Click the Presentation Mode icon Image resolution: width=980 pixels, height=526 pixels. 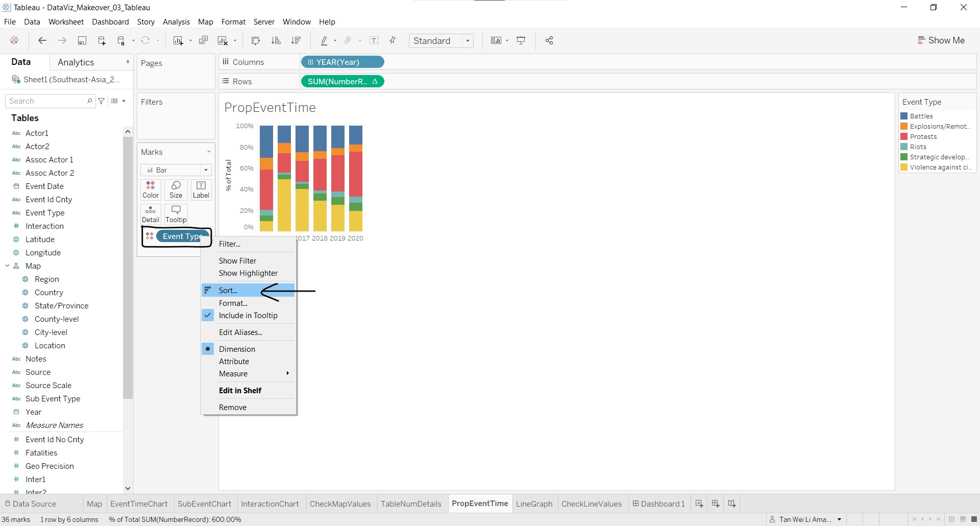point(521,41)
